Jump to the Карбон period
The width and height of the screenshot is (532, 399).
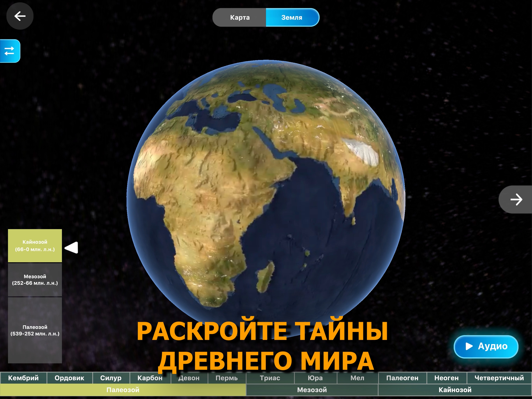150,378
